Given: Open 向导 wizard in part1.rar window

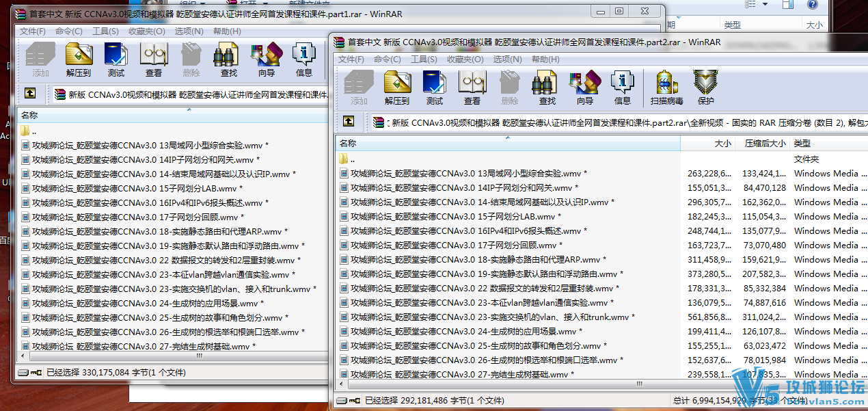Looking at the screenshot, I should click(x=267, y=59).
